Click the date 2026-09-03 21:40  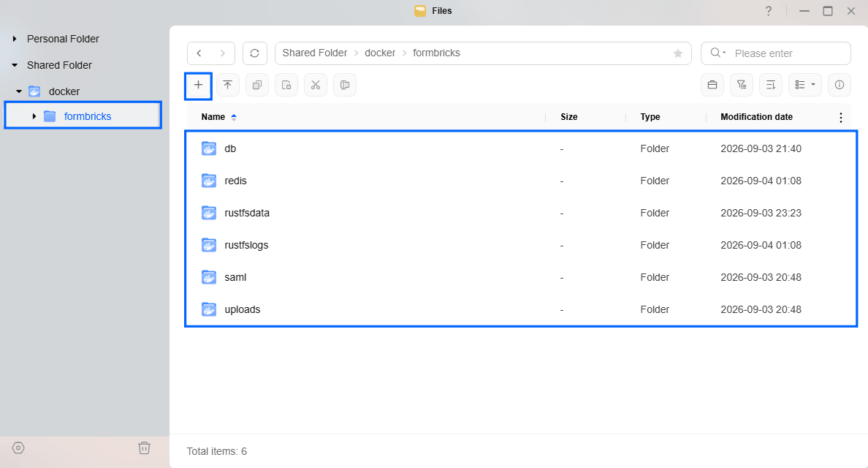coord(761,148)
